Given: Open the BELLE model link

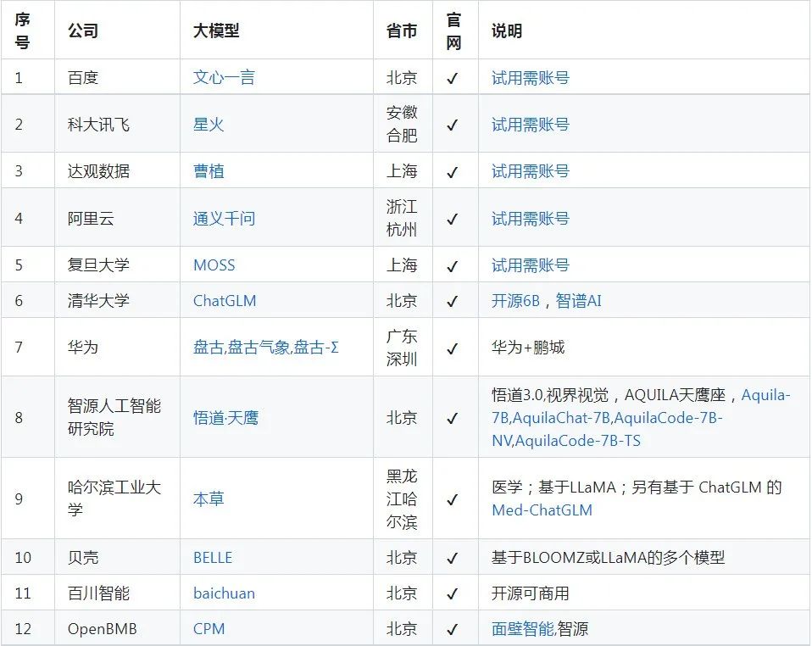Looking at the screenshot, I should pos(212,558).
